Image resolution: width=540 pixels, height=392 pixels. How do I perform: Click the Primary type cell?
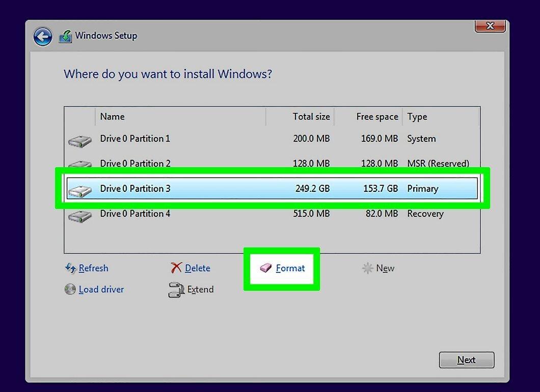point(422,188)
